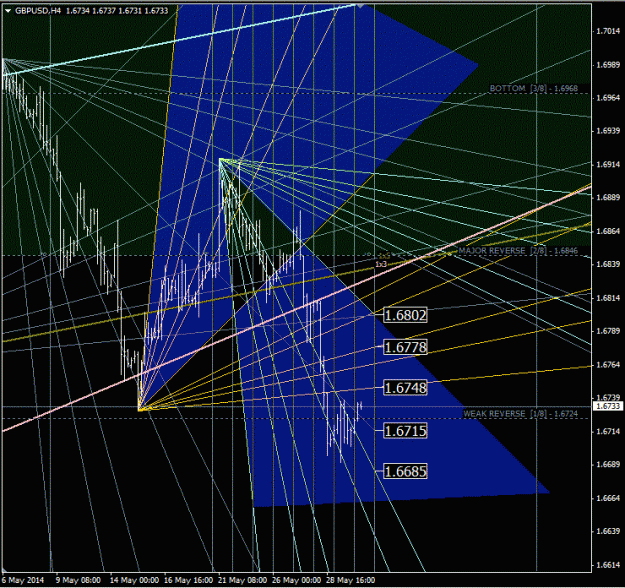Viewport: 625px width, 588px height.
Task: Click the 14 May 00:00 time label
Action: tap(134, 580)
